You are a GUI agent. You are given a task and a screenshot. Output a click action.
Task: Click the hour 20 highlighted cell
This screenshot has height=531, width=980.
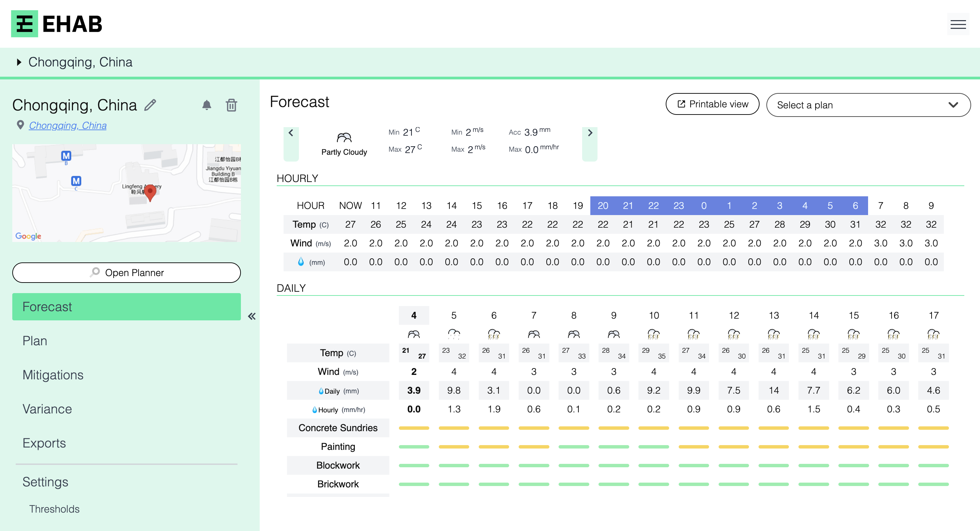(602, 205)
